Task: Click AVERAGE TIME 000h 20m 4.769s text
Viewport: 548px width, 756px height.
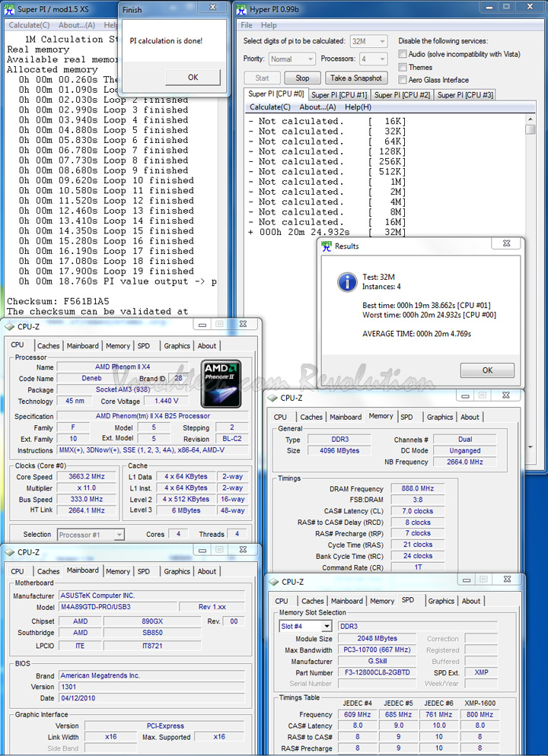Action: click(417, 334)
